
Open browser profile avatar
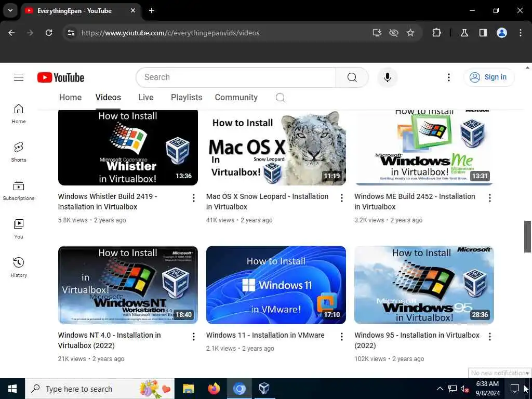click(502, 33)
